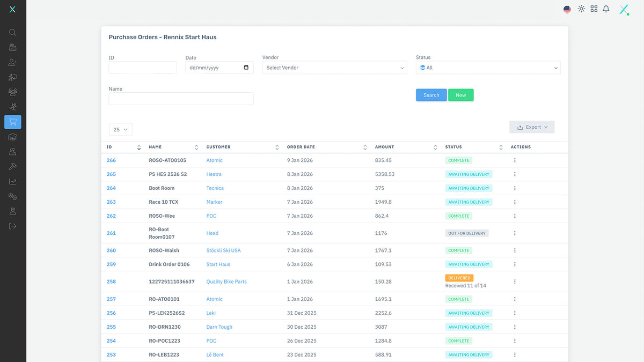The width and height of the screenshot is (644, 362).
Task: Open the actions menu for Drink Order 0106
Action: [515, 264]
